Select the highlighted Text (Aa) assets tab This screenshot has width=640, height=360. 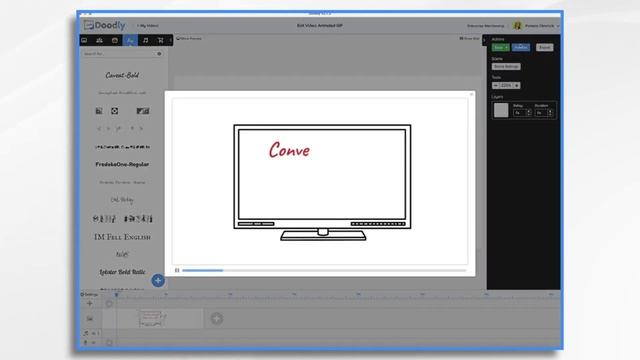(x=130, y=40)
